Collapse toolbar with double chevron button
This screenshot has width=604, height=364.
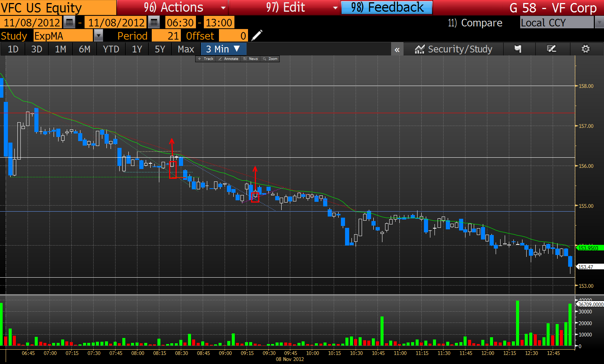coord(397,49)
